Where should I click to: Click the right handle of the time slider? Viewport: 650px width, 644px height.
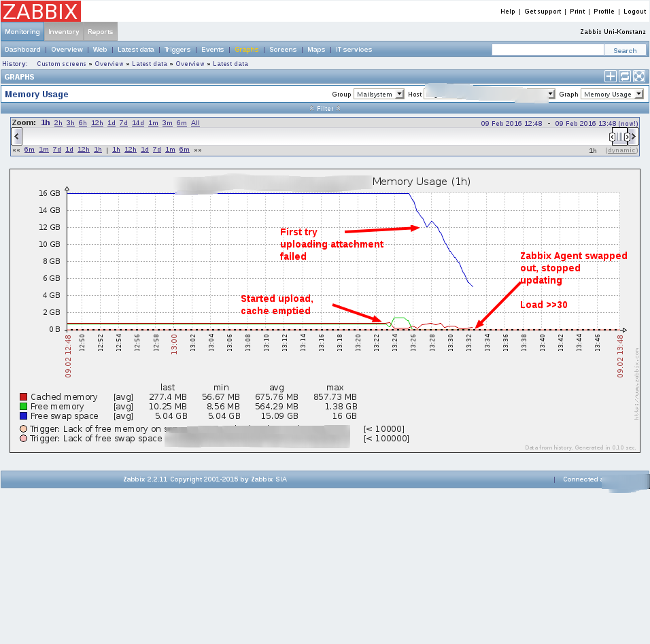click(627, 137)
